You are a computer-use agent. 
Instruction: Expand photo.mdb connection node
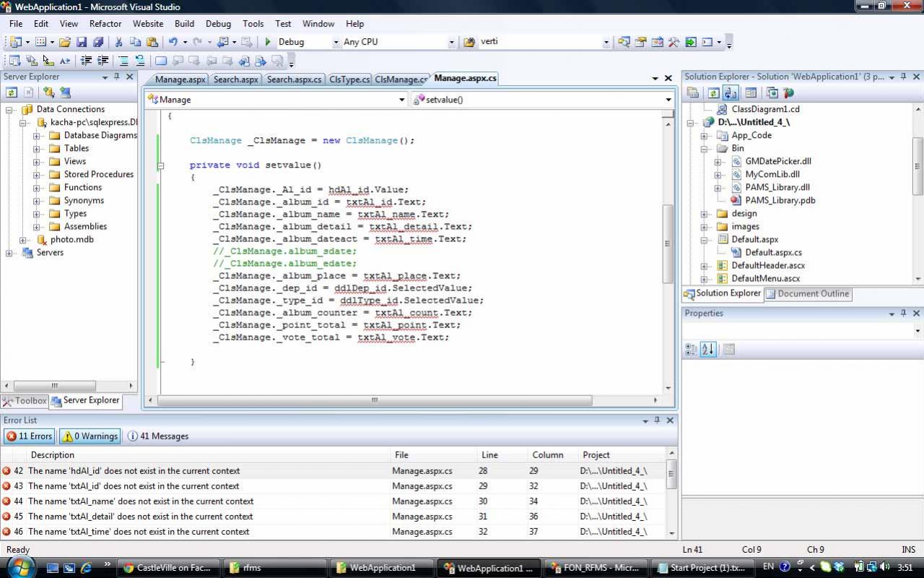[23, 239]
